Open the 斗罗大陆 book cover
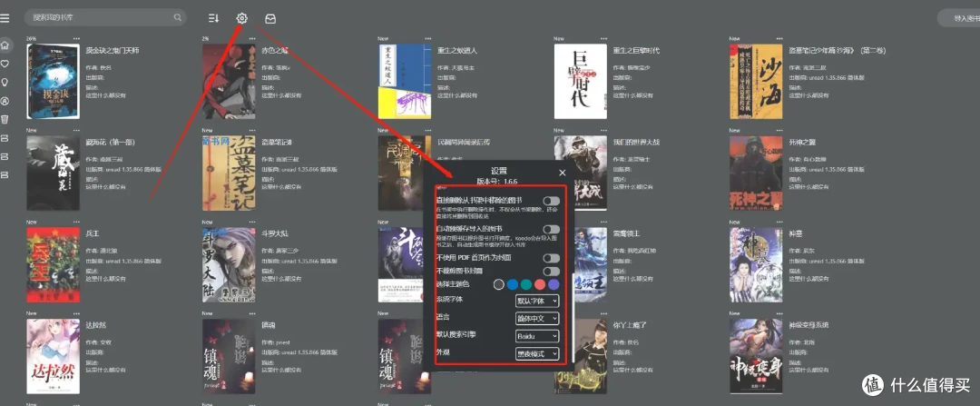 pyautogui.click(x=229, y=264)
